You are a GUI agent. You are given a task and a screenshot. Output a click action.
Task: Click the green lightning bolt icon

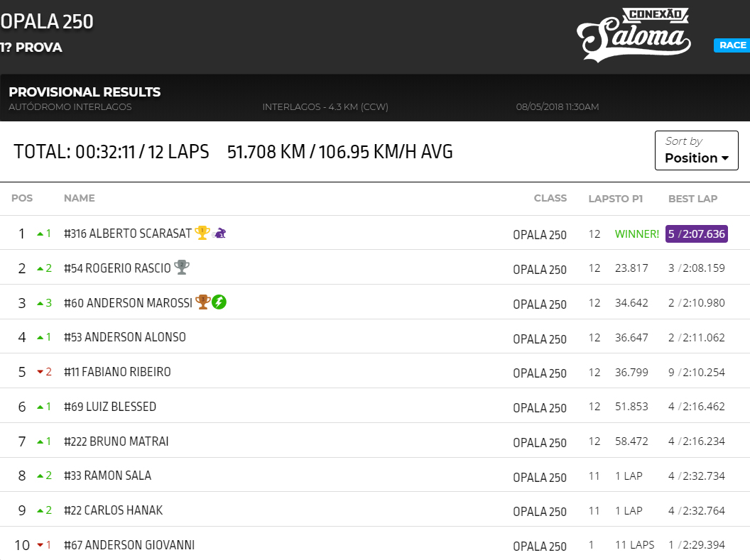pyautogui.click(x=219, y=302)
